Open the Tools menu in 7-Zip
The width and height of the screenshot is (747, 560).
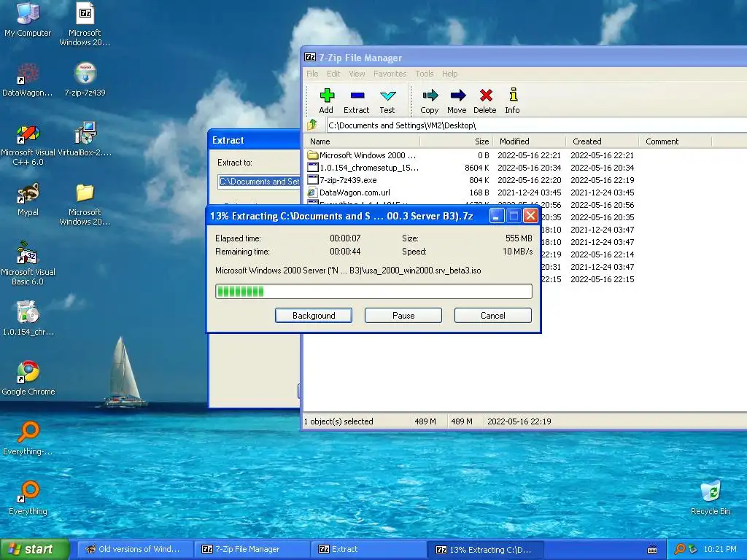425,74
